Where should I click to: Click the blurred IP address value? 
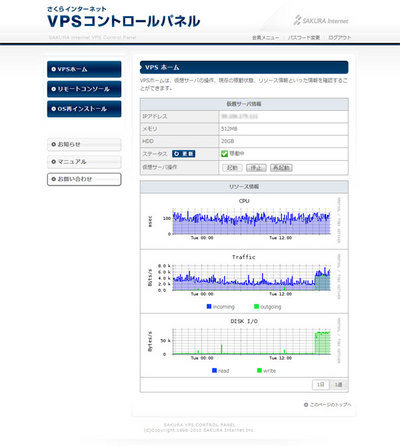tap(239, 116)
